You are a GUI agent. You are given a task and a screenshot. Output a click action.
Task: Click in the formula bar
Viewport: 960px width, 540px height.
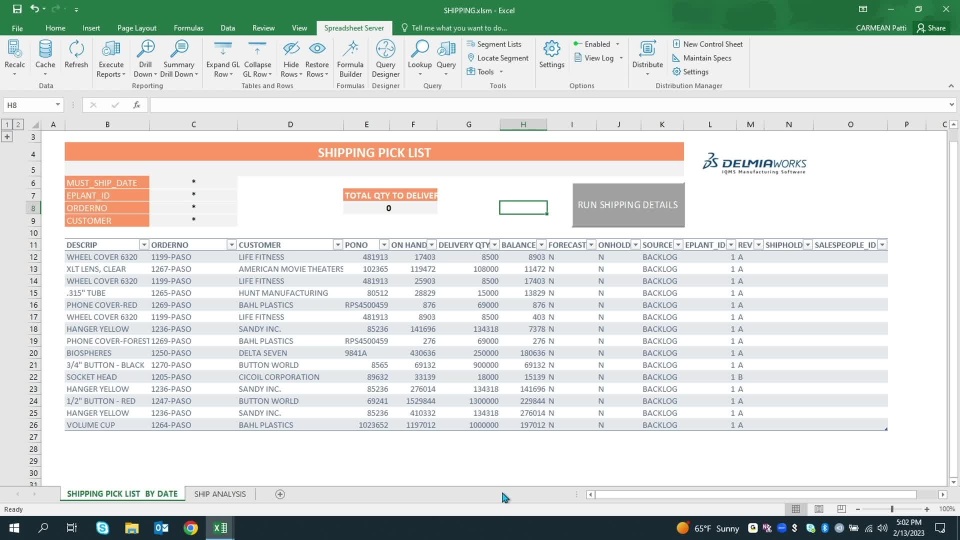click(548, 105)
